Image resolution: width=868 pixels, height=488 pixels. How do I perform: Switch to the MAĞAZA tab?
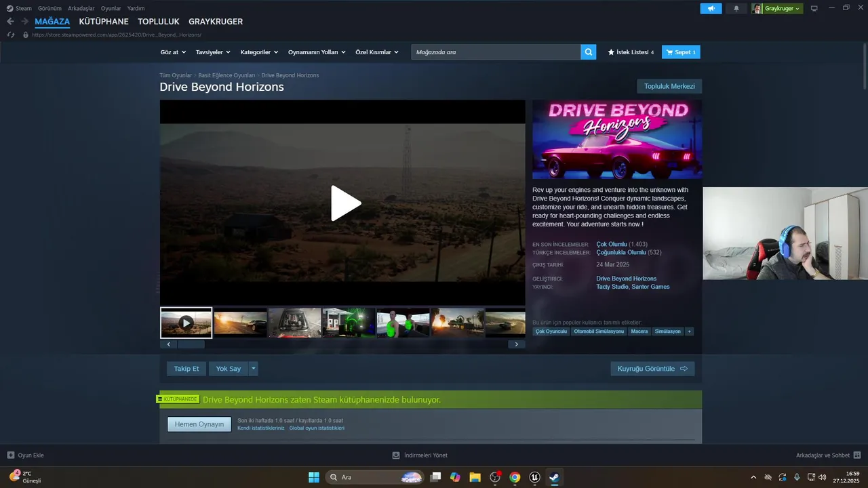(x=52, y=22)
